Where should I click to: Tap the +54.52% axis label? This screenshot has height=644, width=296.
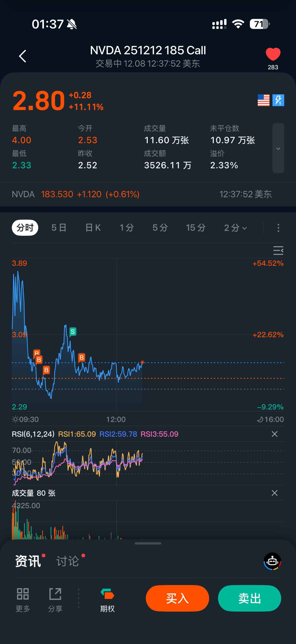(x=268, y=263)
